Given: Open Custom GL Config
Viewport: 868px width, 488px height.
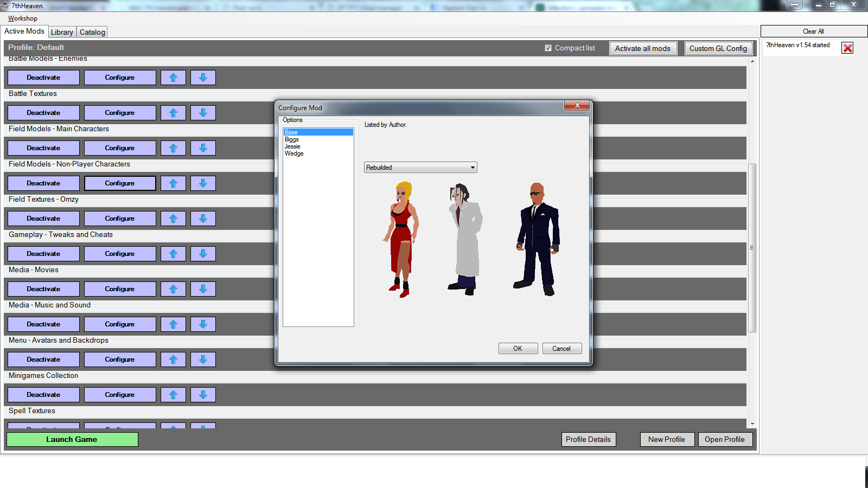Looking at the screenshot, I should point(718,48).
